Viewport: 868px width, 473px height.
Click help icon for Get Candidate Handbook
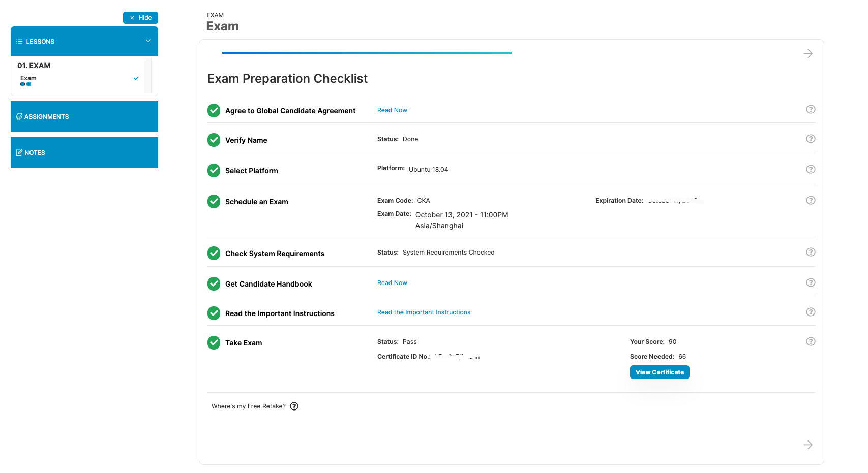811,282
